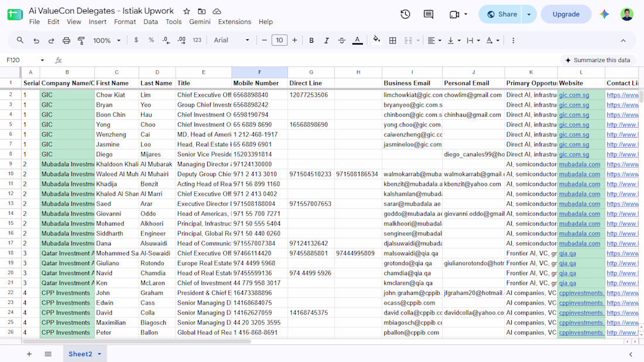The image size is (644, 362).
Task: Increase decimal places
Action: [x=181, y=40]
